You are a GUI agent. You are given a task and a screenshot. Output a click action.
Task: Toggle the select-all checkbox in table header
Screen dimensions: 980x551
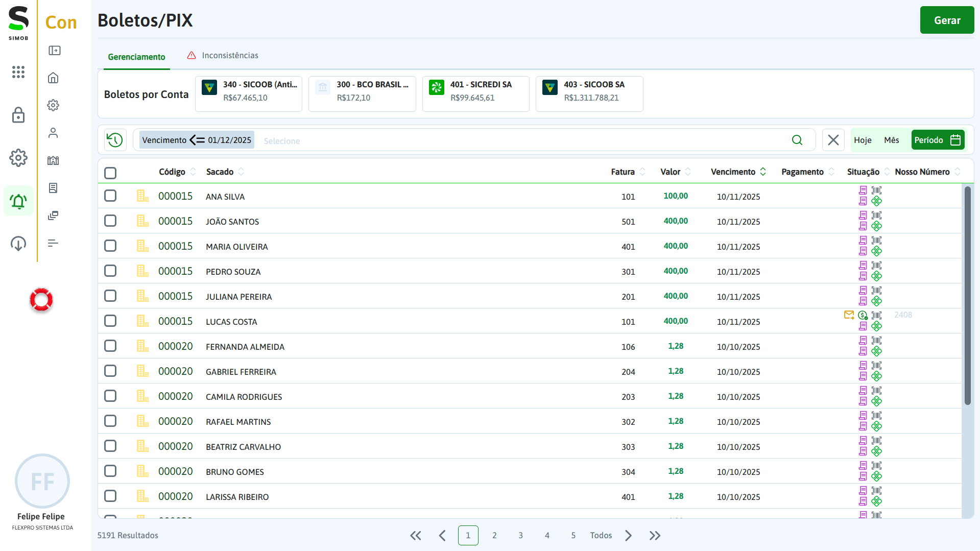click(110, 173)
